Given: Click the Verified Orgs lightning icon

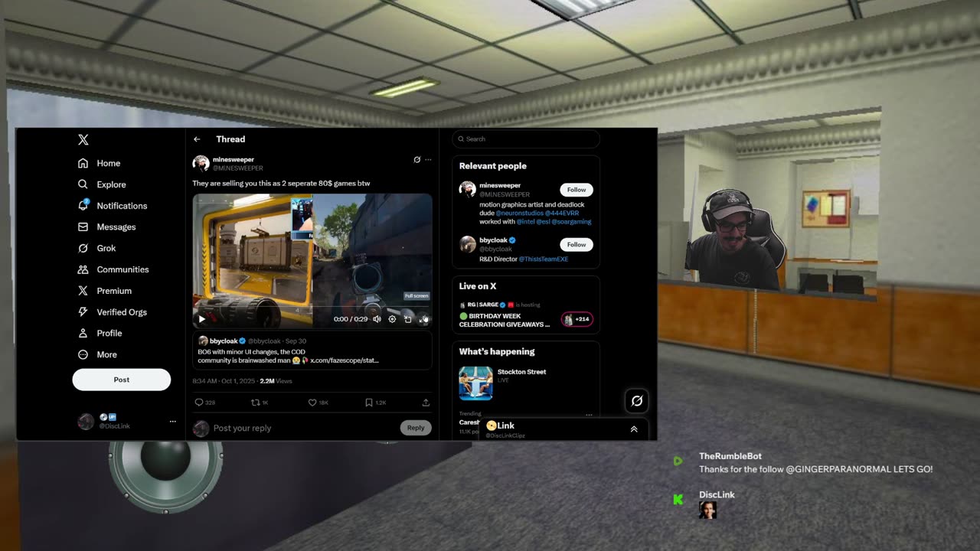Looking at the screenshot, I should tap(83, 312).
